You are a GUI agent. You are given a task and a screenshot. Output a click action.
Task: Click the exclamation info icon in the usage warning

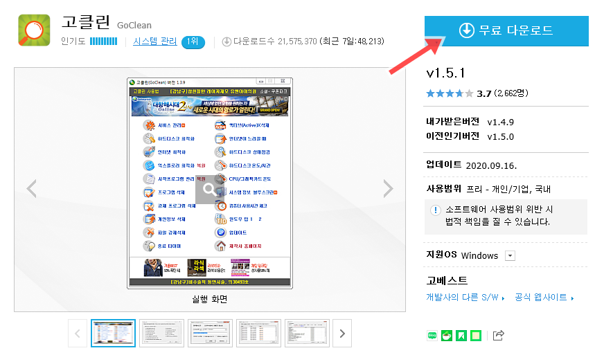coord(435,210)
